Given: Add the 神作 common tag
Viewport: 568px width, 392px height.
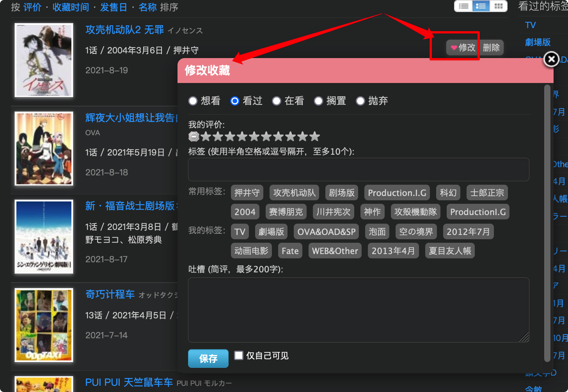Looking at the screenshot, I should click(x=373, y=212).
